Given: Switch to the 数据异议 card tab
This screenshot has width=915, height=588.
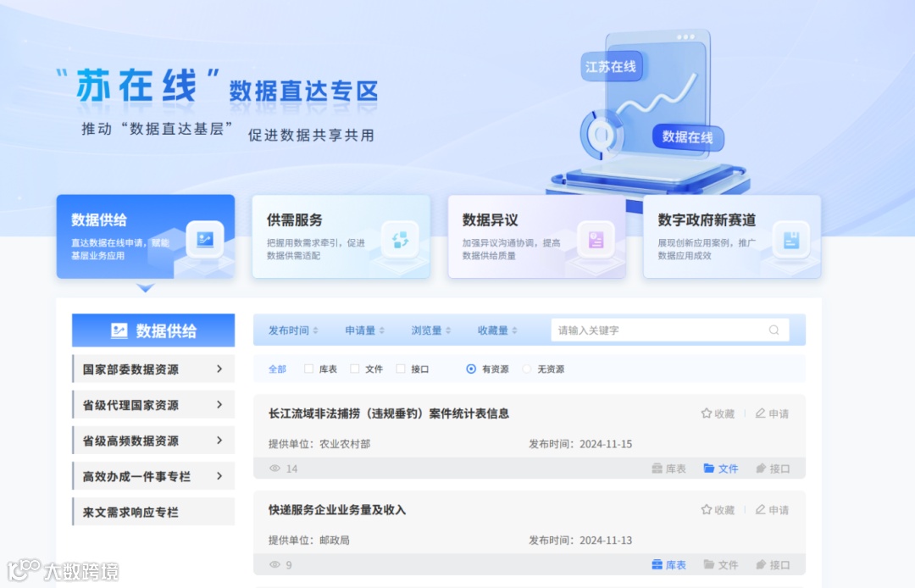Looking at the screenshot, I should tap(536, 236).
